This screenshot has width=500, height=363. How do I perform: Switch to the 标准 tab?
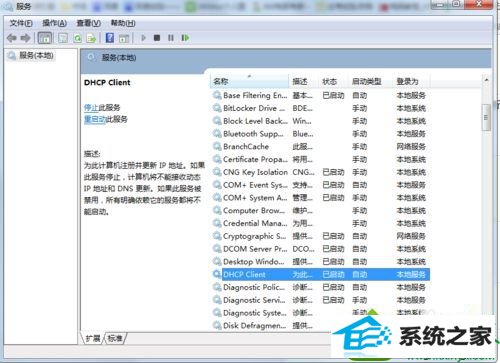(115, 338)
